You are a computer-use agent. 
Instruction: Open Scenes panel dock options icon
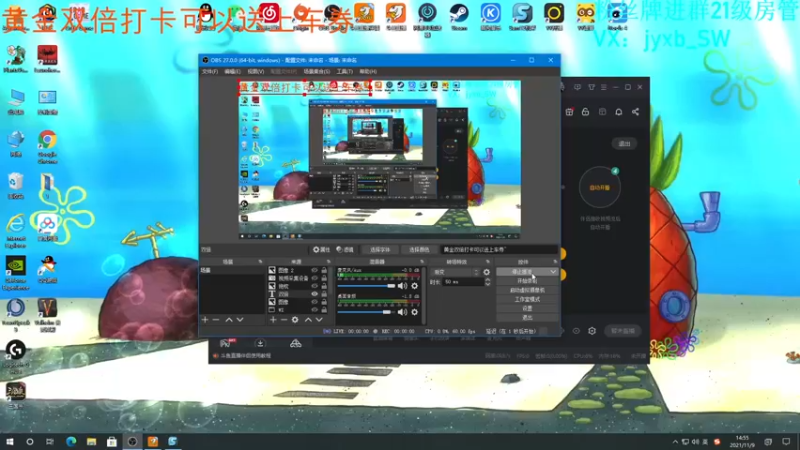[260, 262]
